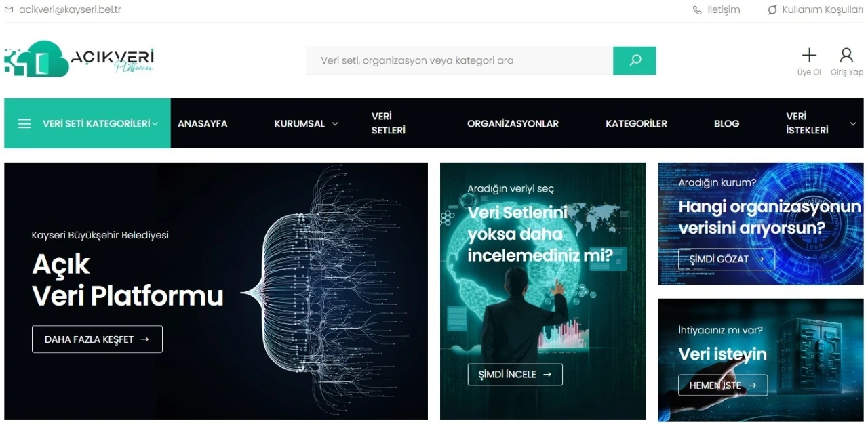Expand the Kurumsal menu chevron
Image resolution: width=868 pixels, height=439 pixels.
335,124
